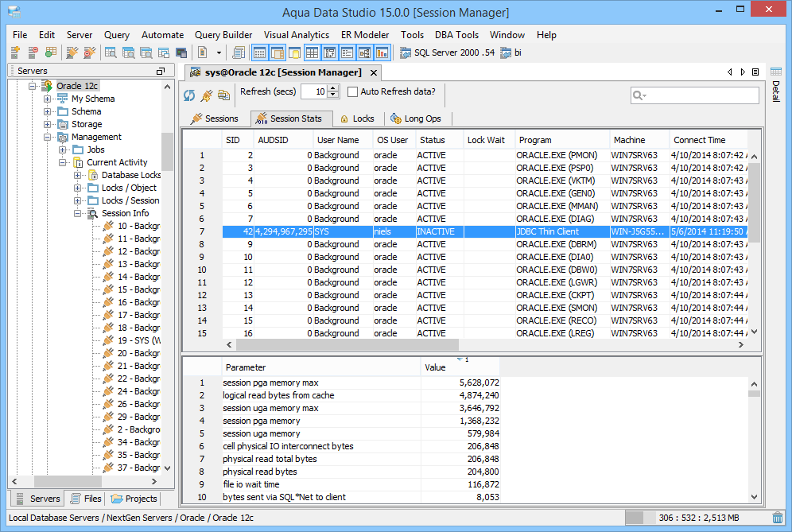The image size is (792, 532).
Task: Toggle the form view toolbar button
Action: click(x=347, y=52)
